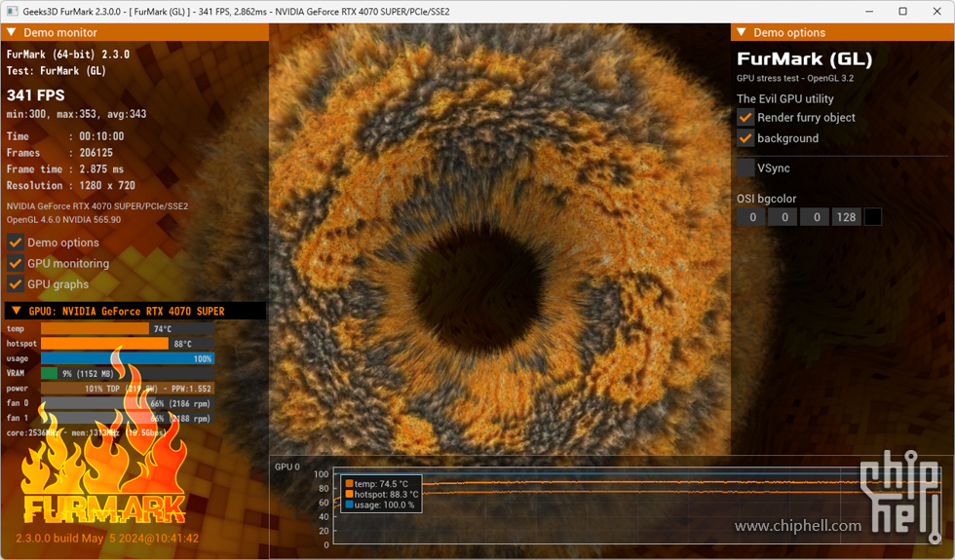This screenshot has width=955, height=560.
Task: Disable Render furry object checkbox
Action: [x=745, y=118]
